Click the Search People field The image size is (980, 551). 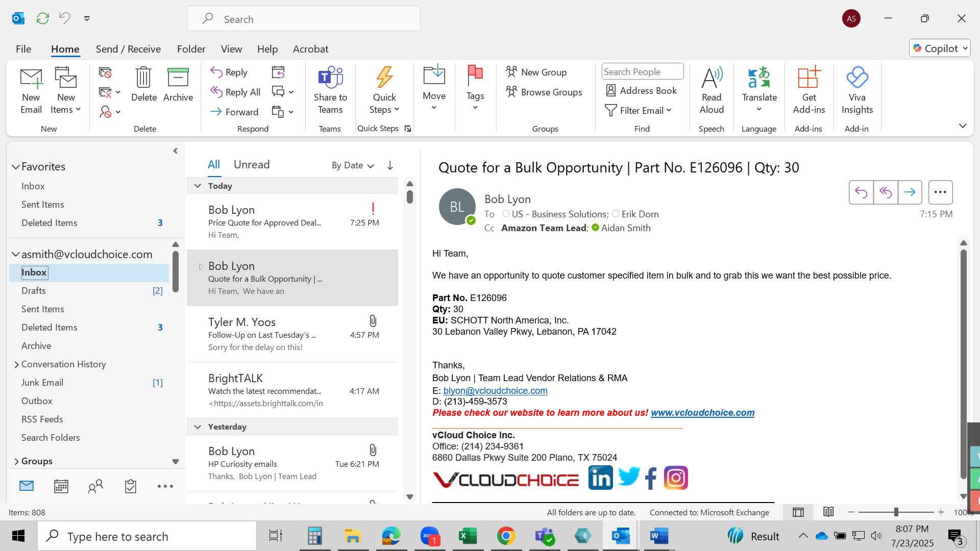[x=642, y=71]
